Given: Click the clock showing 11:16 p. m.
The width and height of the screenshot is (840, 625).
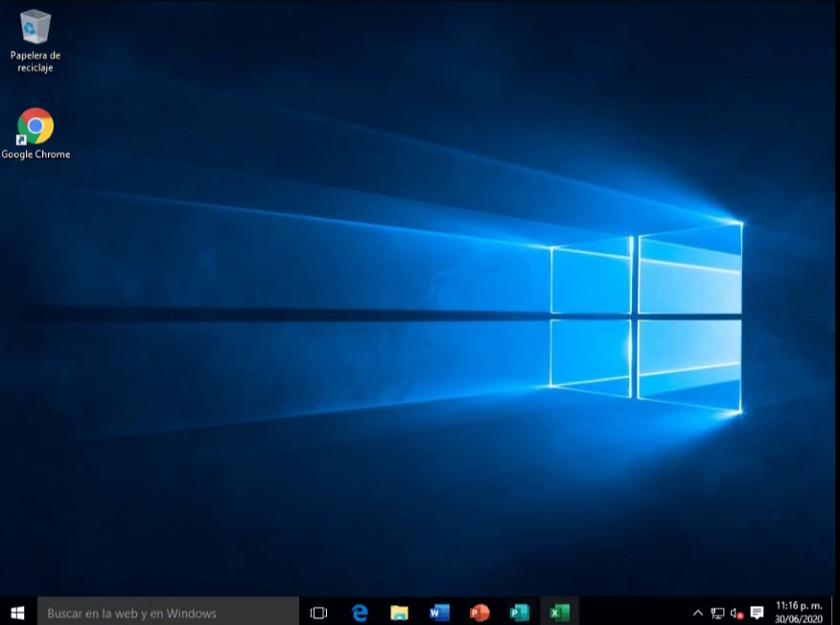Looking at the screenshot, I should [x=799, y=606].
